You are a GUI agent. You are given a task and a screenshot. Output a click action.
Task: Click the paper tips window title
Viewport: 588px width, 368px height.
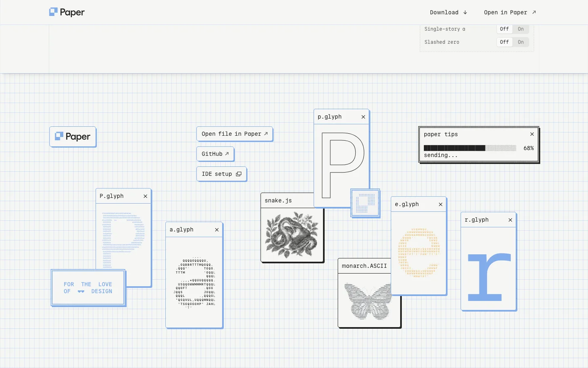click(x=441, y=134)
